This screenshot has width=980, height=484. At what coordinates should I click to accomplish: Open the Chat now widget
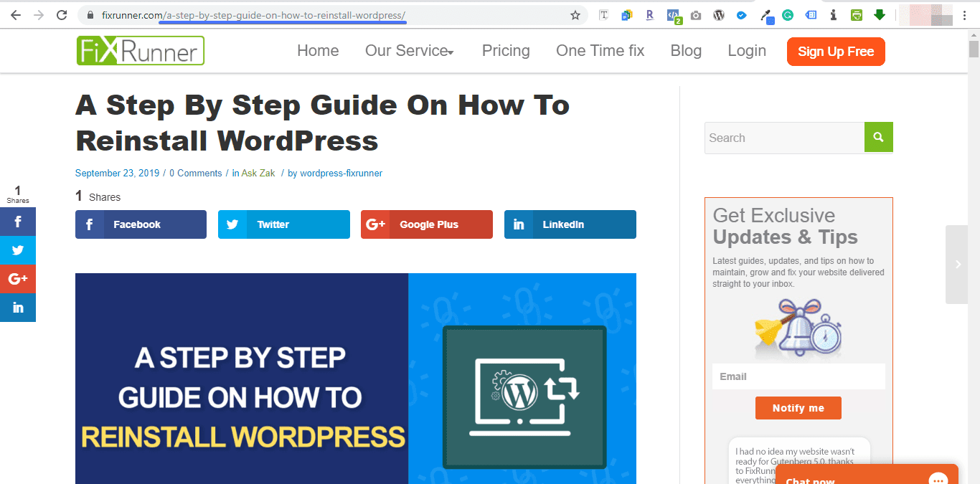tap(866, 475)
